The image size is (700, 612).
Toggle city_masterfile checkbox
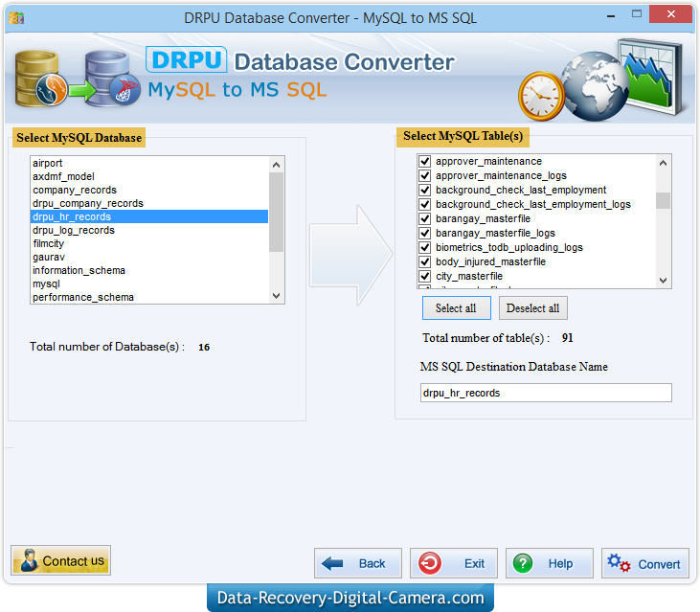pyautogui.click(x=424, y=276)
